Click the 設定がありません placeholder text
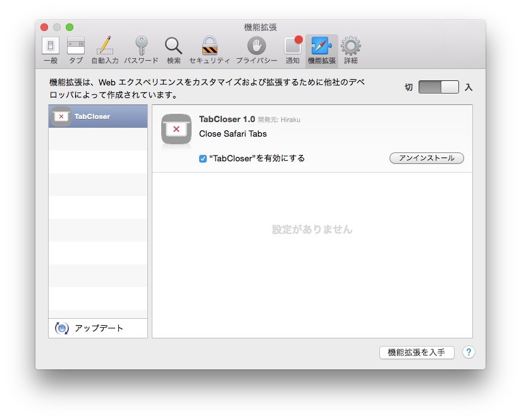This screenshot has width=521, height=420. (x=312, y=229)
